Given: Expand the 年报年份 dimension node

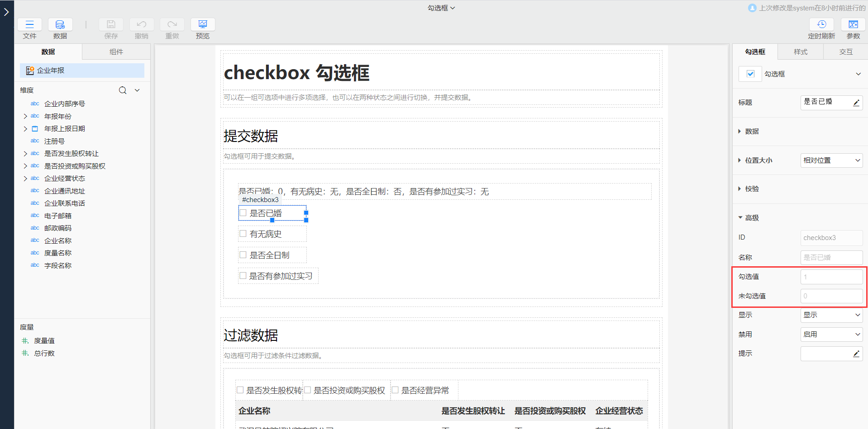Looking at the screenshot, I should pos(25,116).
